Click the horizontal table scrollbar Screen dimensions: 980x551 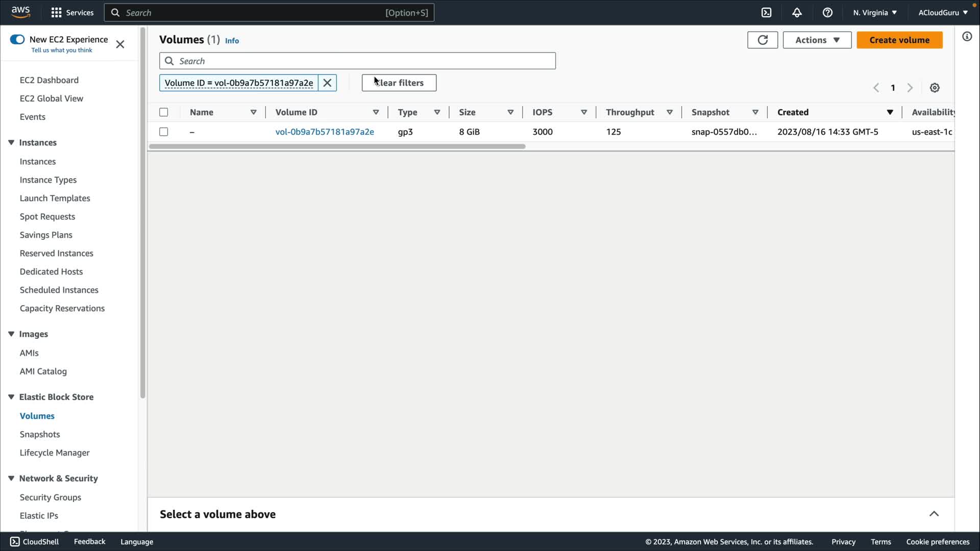point(337,146)
